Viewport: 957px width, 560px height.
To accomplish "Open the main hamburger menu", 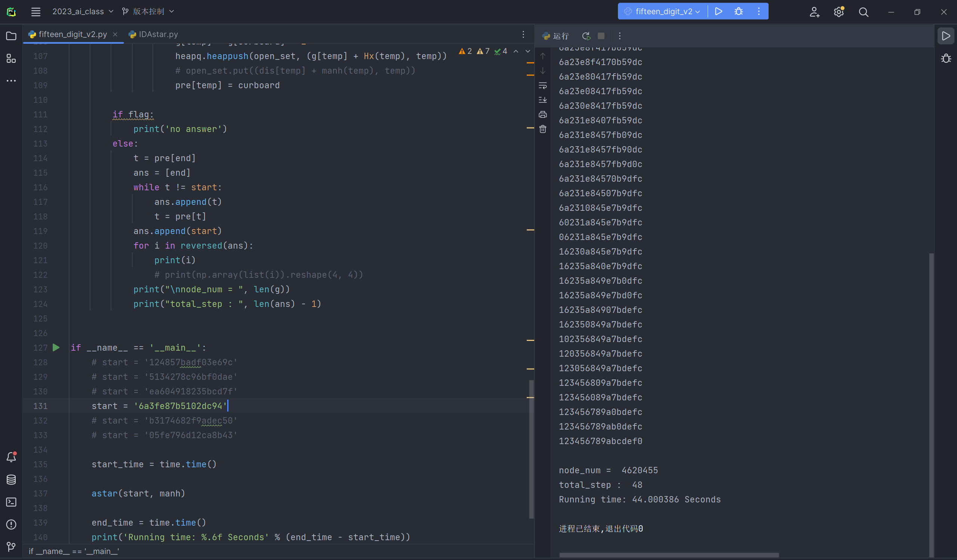I will click(x=36, y=11).
